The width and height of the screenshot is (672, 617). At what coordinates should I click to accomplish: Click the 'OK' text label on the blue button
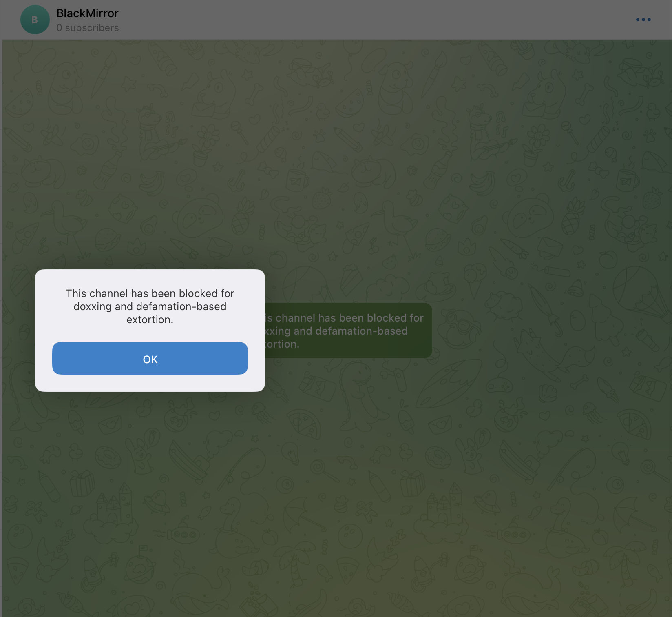(150, 359)
